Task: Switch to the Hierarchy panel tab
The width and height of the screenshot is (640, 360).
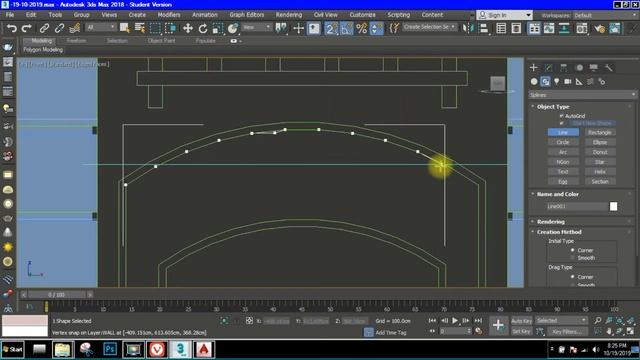Action: coord(564,67)
